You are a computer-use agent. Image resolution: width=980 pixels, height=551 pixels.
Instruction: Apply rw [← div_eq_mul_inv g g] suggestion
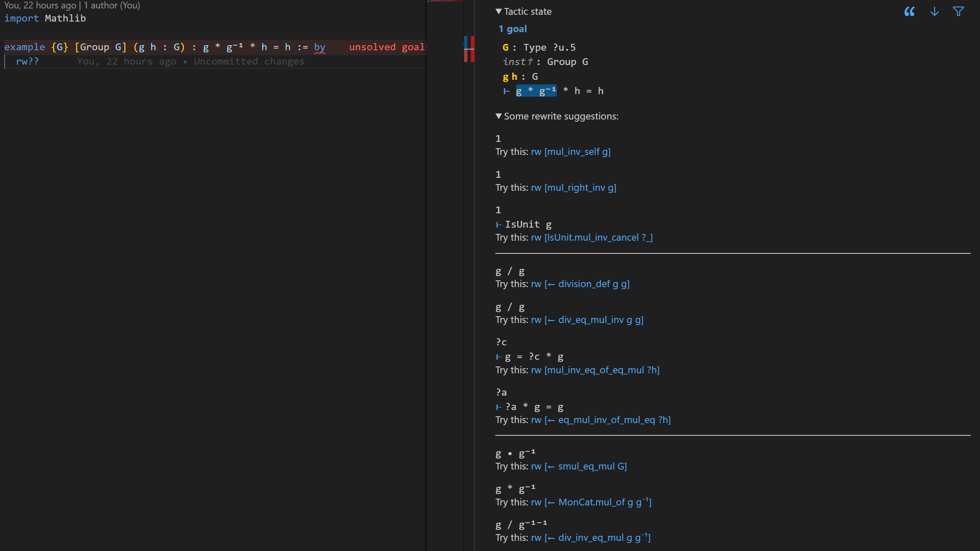tap(587, 320)
